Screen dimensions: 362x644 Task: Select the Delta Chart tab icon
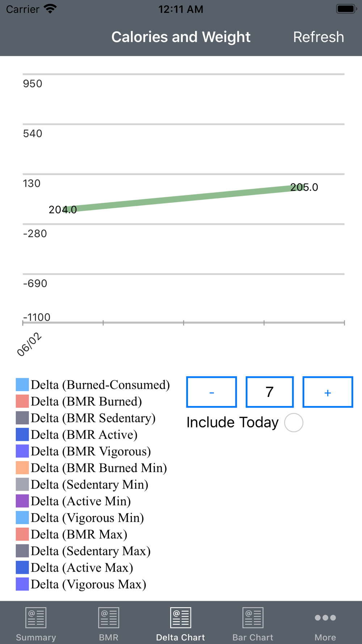click(181, 618)
